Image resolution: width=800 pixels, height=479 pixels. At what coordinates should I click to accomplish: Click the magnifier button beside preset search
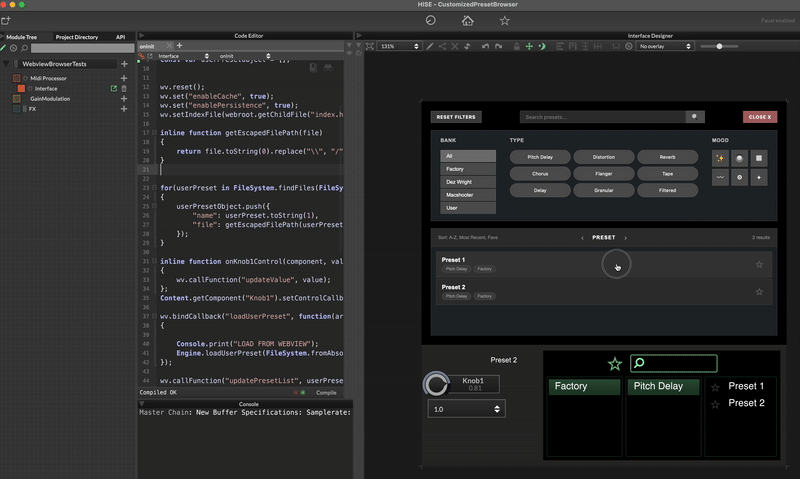pos(694,117)
